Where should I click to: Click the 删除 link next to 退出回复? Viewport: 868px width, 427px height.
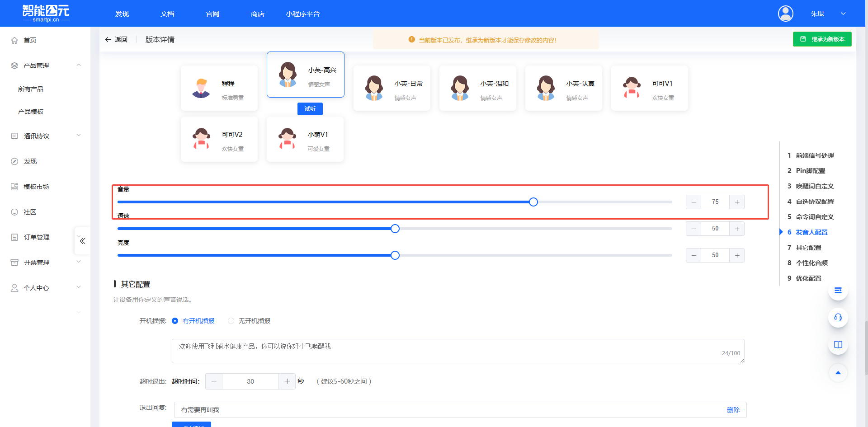coord(733,410)
